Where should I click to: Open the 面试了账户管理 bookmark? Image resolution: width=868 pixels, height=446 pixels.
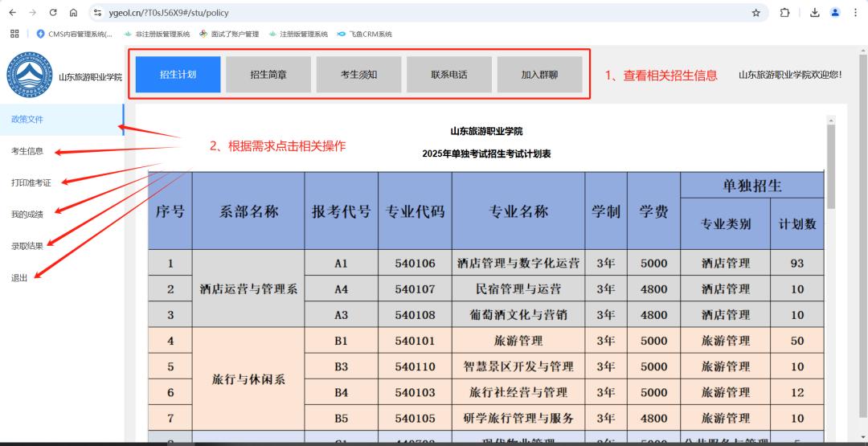click(229, 34)
